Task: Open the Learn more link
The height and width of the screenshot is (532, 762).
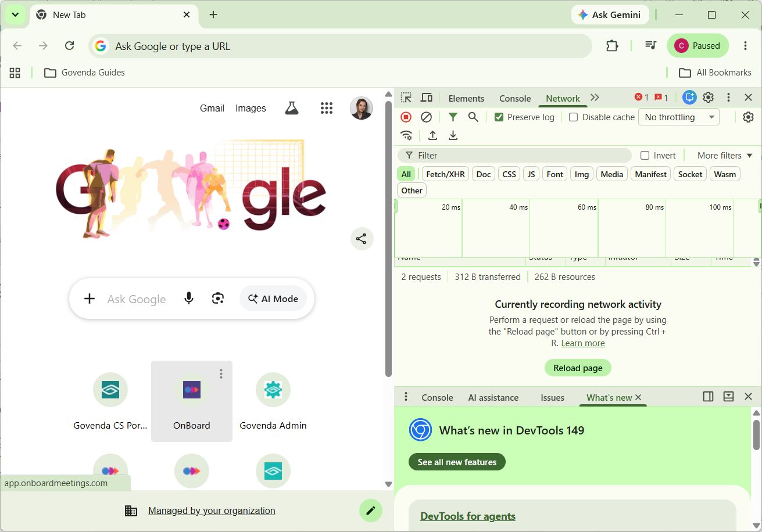Action: pos(583,343)
